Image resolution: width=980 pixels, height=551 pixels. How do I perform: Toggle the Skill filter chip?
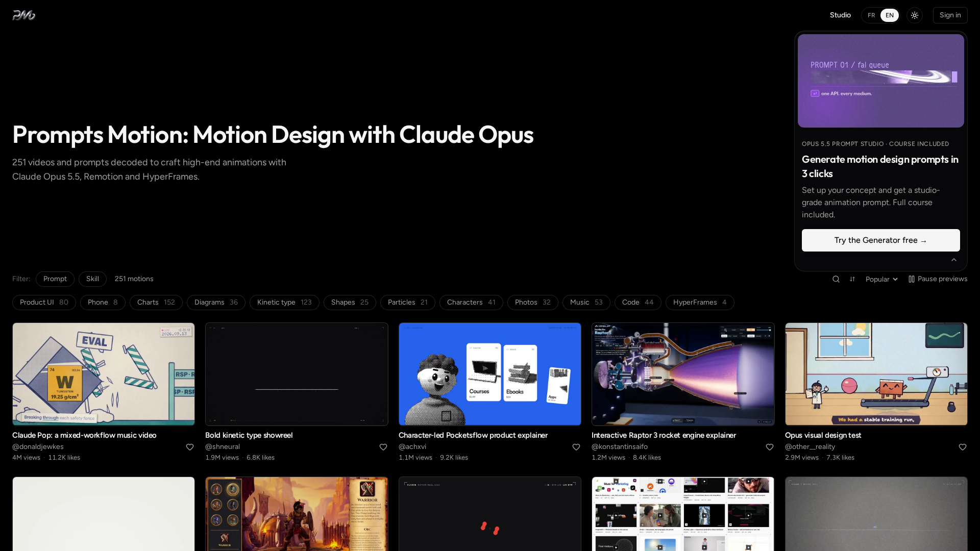92,279
